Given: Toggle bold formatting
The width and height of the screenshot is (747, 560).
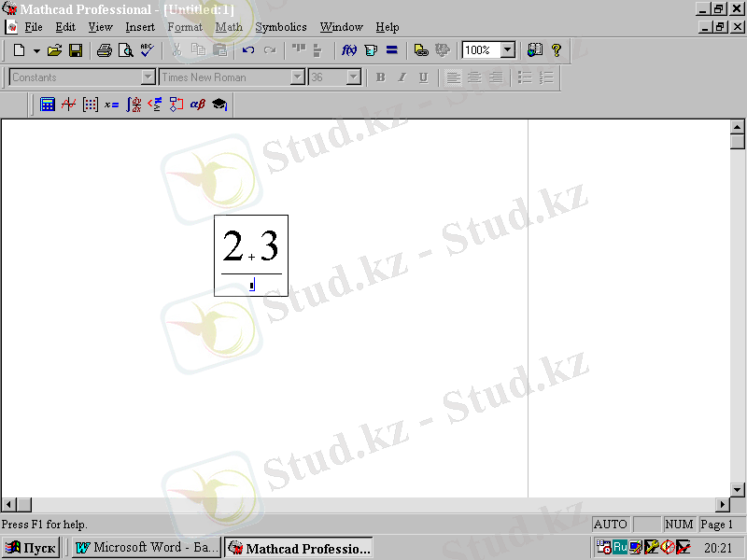Looking at the screenshot, I should click(381, 77).
